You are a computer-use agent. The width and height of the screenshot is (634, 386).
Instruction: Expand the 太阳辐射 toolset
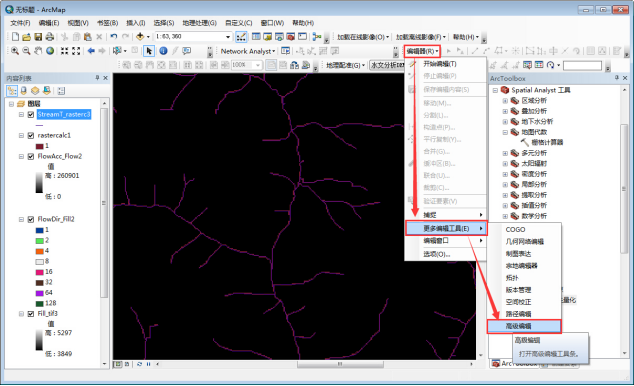(x=505, y=164)
